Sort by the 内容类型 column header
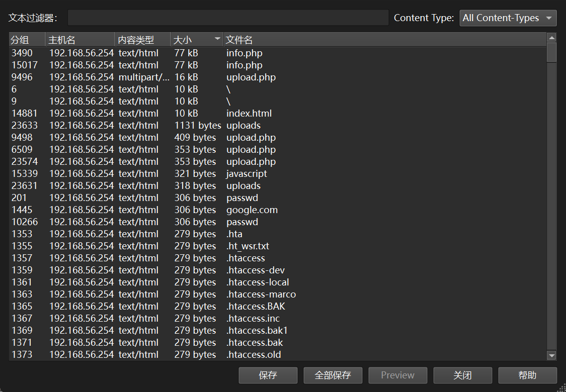 143,40
